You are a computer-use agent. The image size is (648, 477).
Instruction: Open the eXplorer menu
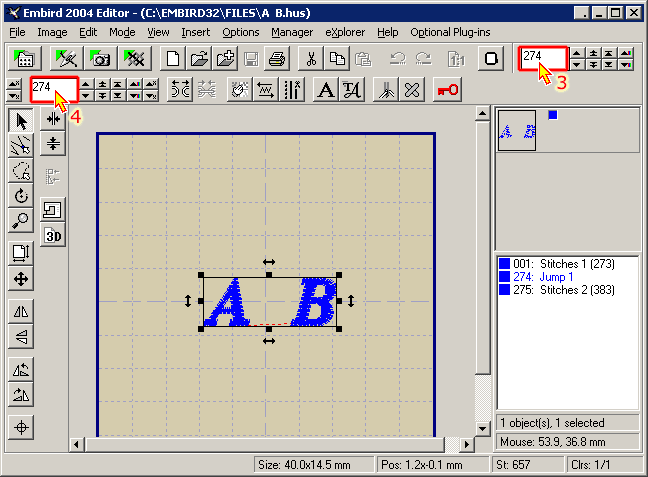(345, 32)
